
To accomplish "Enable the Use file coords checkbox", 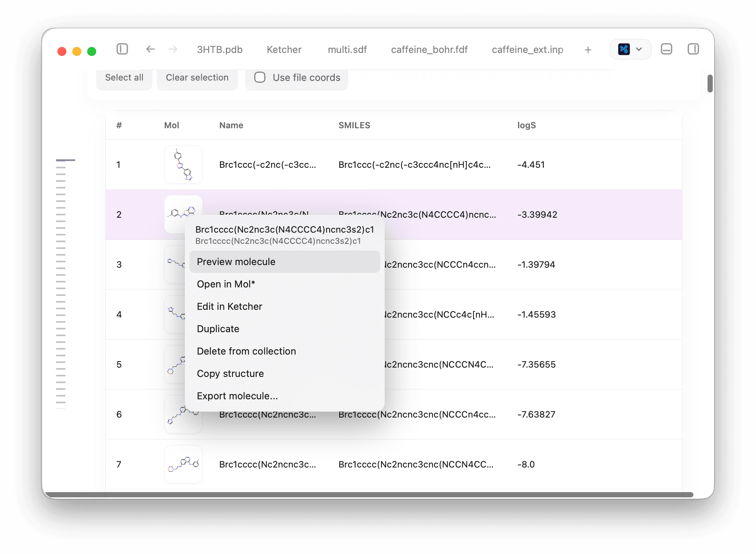I will [x=260, y=78].
